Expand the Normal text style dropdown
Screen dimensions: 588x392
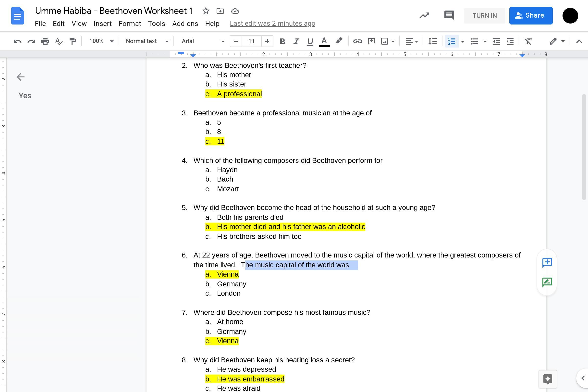point(147,41)
